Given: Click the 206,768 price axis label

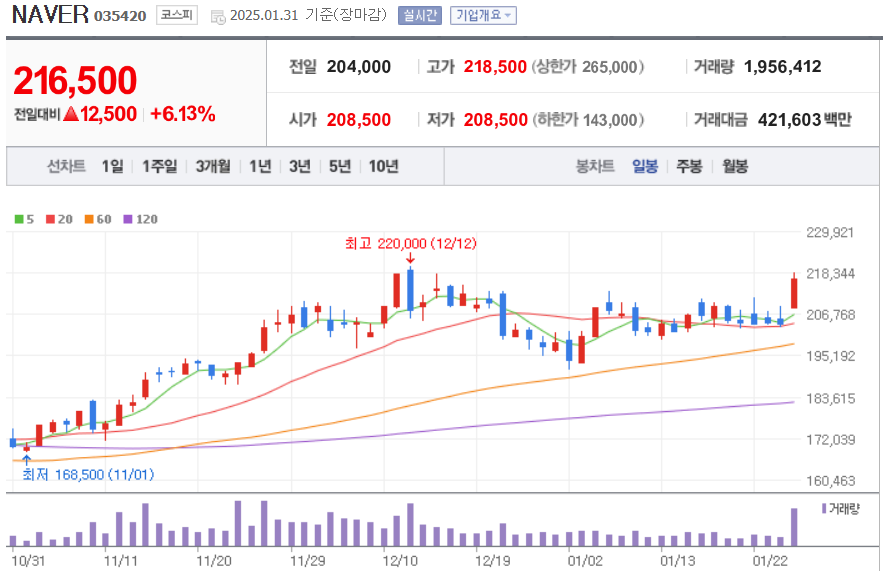Looking at the screenshot, I should coord(831,315).
